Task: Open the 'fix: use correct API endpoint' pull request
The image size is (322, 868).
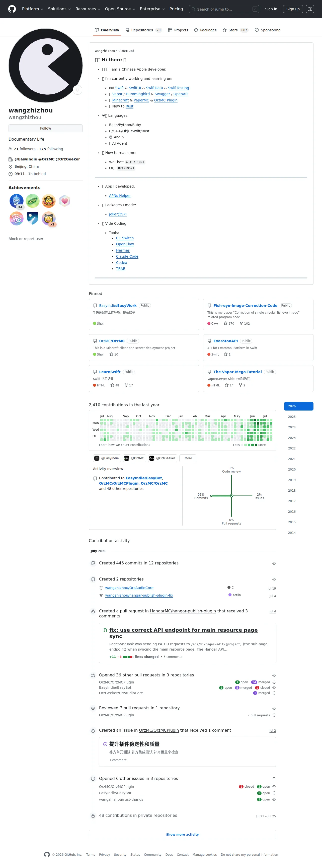Action: point(183,633)
